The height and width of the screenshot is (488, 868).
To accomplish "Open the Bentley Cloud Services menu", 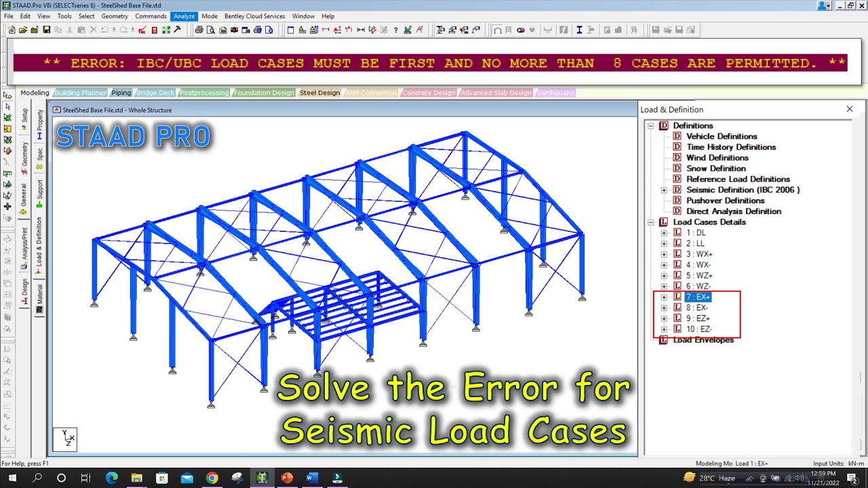I will [255, 16].
